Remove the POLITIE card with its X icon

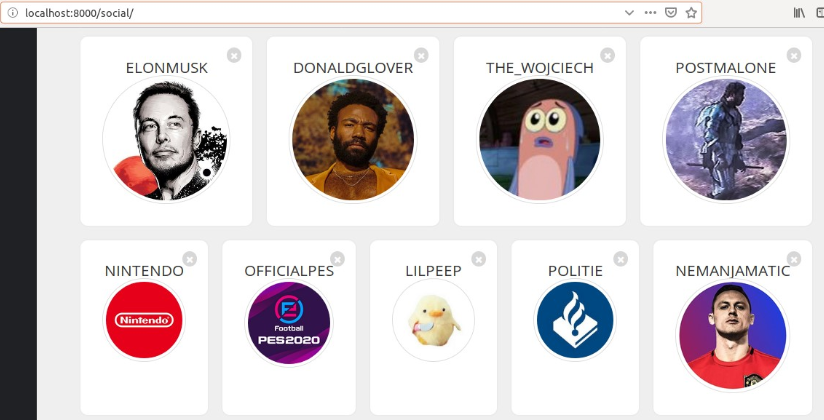point(621,259)
